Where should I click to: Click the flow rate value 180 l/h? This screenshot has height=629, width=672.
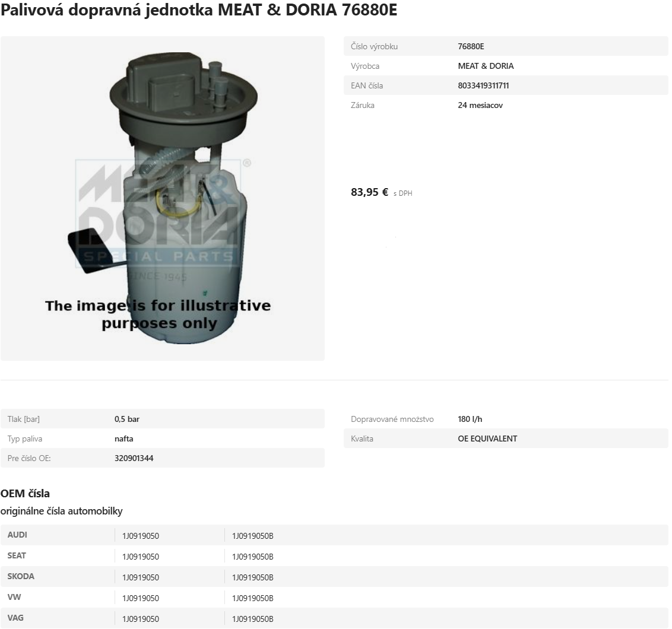pyautogui.click(x=470, y=419)
